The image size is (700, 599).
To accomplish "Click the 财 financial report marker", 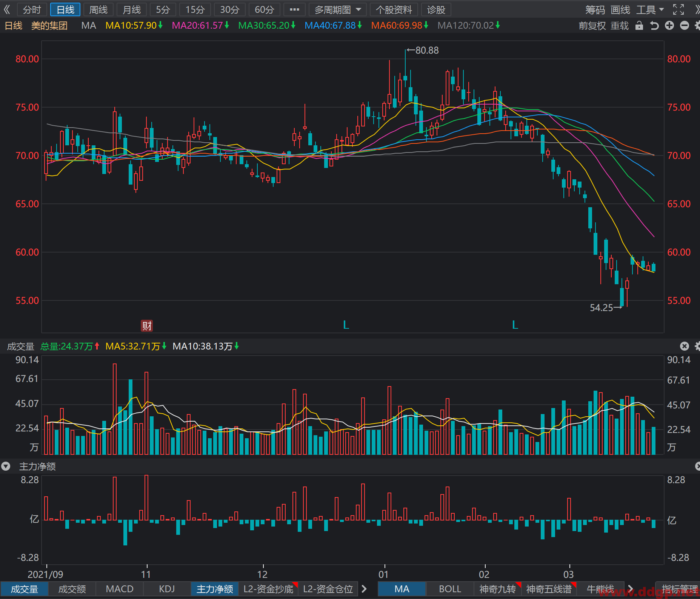I will point(147,325).
